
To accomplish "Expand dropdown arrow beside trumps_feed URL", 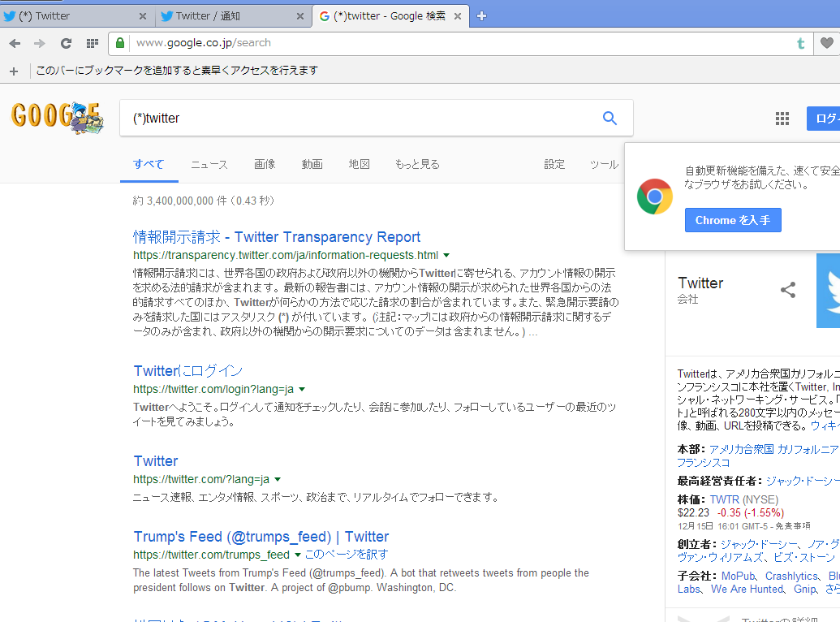I will [298, 555].
